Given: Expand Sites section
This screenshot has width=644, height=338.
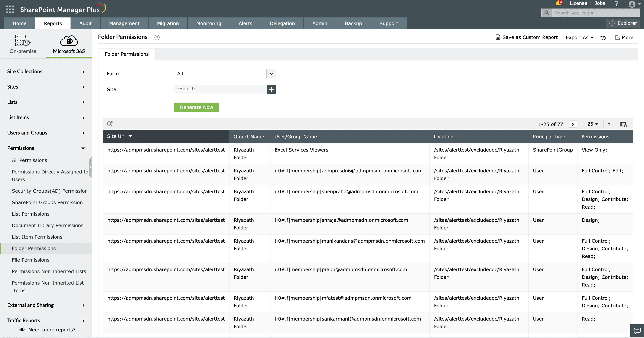Looking at the screenshot, I should pyautogui.click(x=46, y=87).
